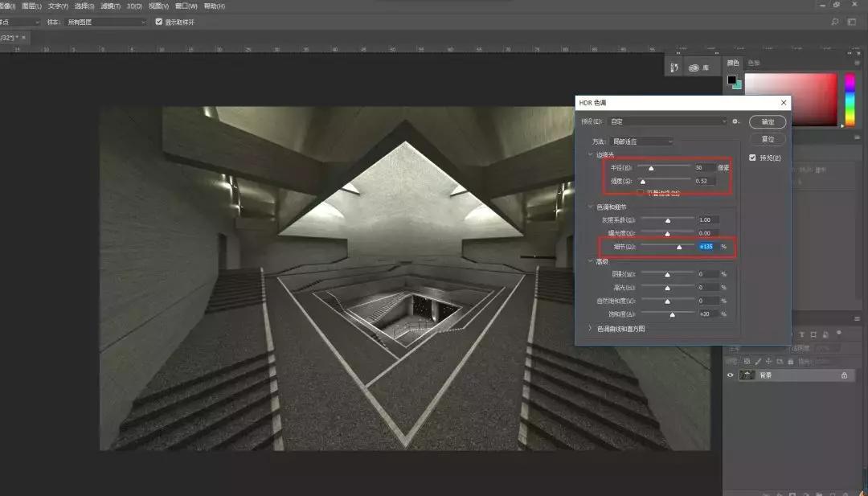Open the History panel icon
Screen dimensions: 868x496
(x=674, y=68)
